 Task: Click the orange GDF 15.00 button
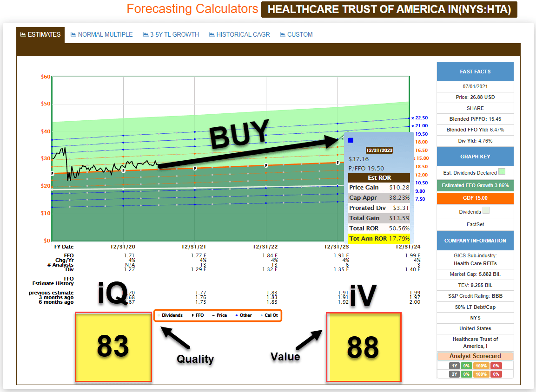(x=475, y=198)
